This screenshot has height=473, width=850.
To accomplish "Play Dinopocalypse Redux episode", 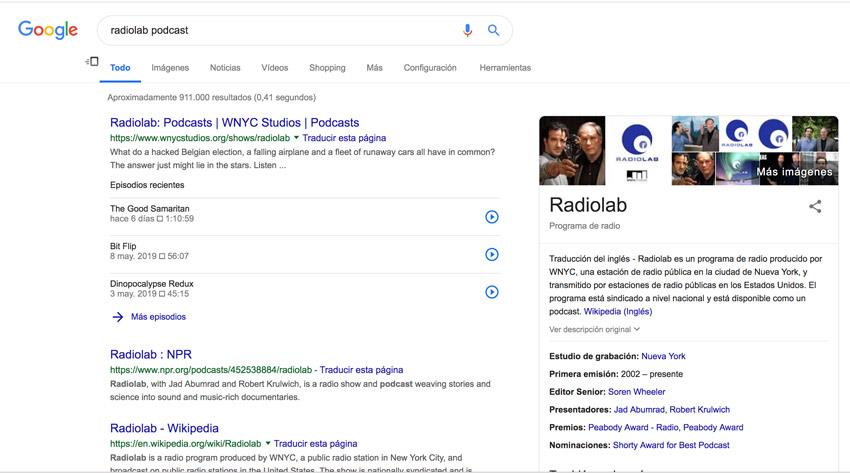I will coord(492,292).
